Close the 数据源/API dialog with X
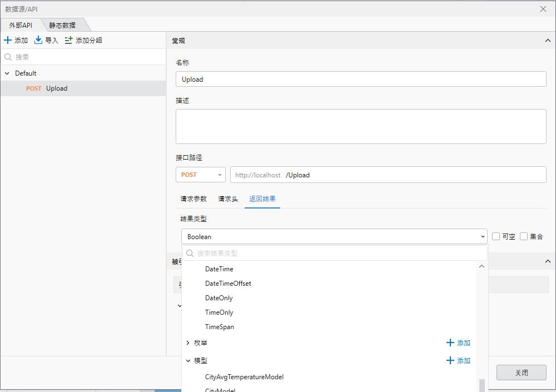556x392 pixels. pyautogui.click(x=543, y=9)
